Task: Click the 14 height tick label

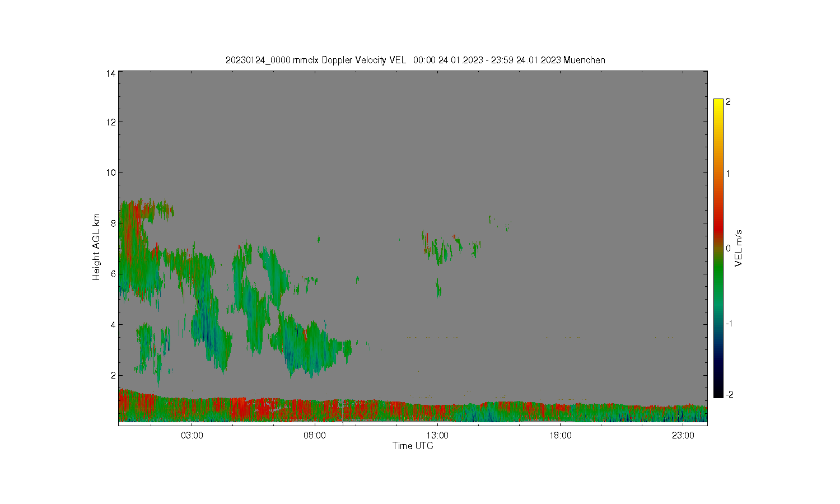Action: pos(111,73)
